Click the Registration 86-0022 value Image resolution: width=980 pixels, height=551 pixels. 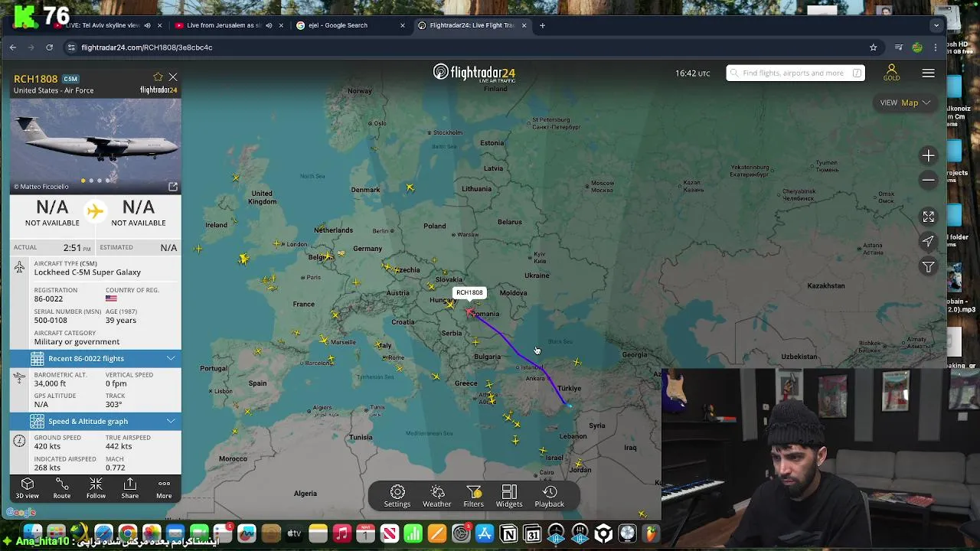(48, 298)
